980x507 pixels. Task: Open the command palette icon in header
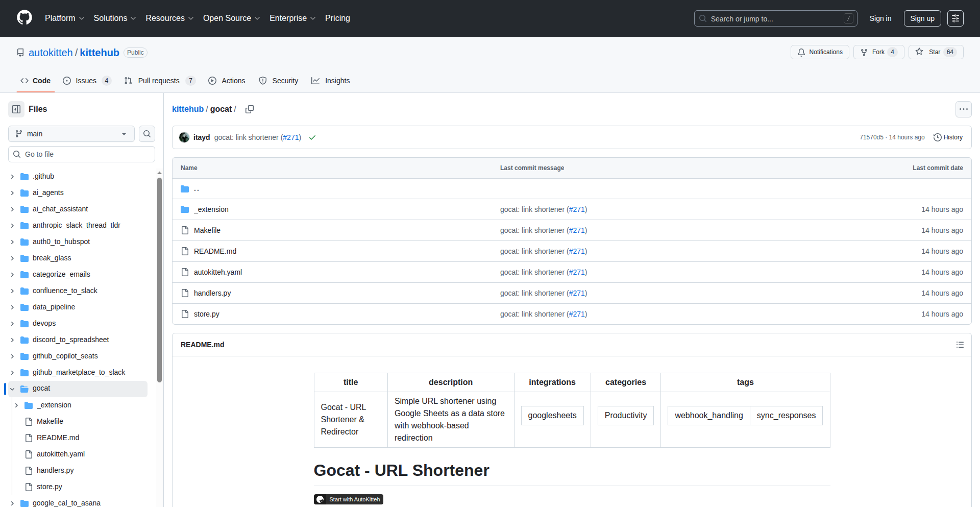955,18
